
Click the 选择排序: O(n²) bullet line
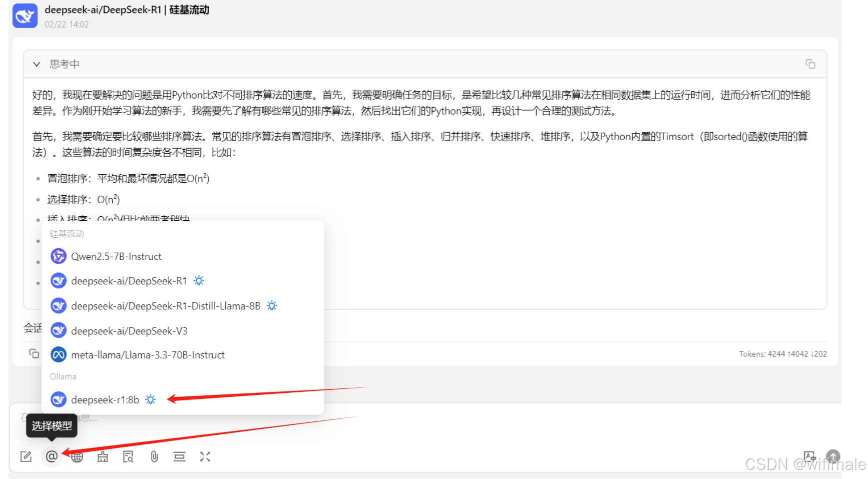click(84, 199)
